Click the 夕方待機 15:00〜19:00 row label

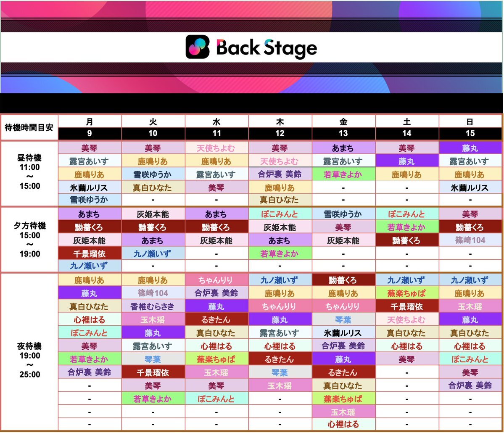point(29,240)
